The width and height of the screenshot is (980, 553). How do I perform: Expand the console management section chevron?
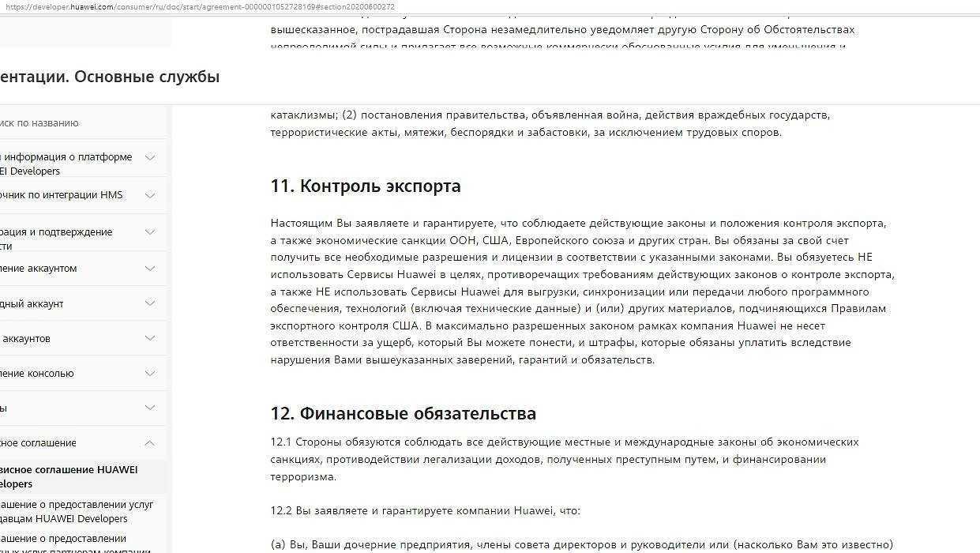(x=149, y=373)
